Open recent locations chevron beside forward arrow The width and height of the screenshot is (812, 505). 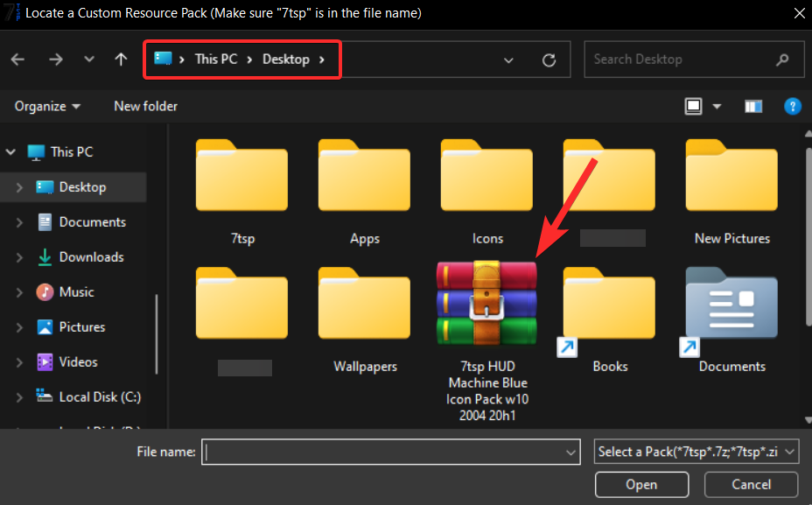coord(89,59)
